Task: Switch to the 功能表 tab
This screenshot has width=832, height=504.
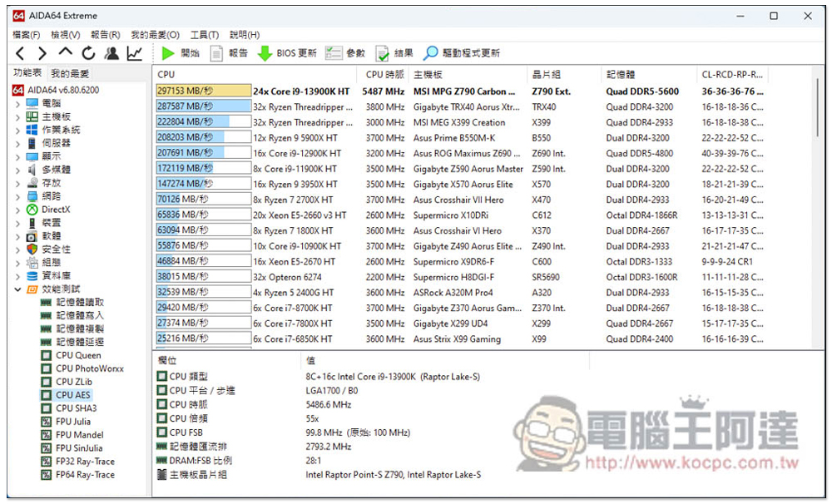Action: click(27, 72)
